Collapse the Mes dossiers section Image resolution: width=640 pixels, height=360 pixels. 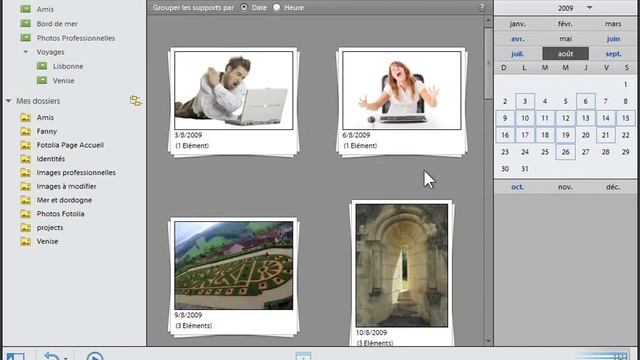pos(8,101)
